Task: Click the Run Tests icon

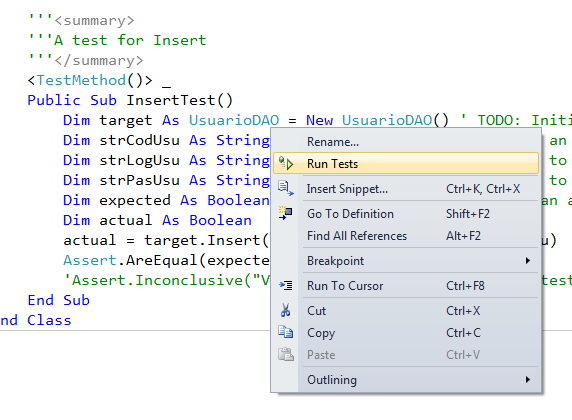Action: [x=286, y=163]
